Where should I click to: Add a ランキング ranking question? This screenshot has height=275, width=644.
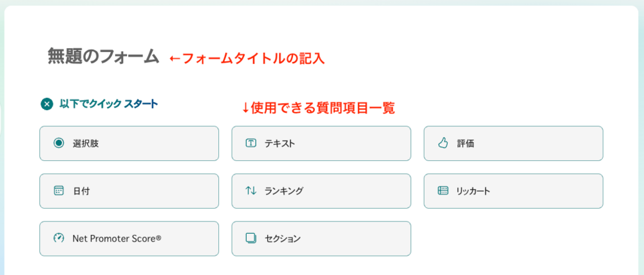321,191
